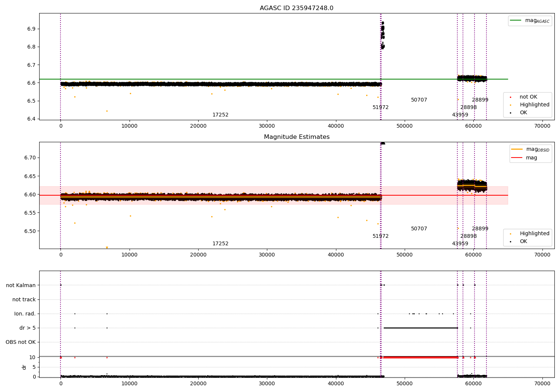Click the plot title 'AGASC ID 235947248.0'
This screenshot has width=560, height=392.
[x=296, y=8]
